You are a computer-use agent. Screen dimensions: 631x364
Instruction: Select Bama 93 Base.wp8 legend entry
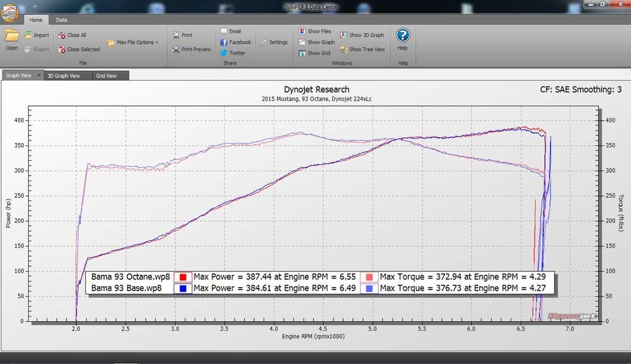[126, 288]
